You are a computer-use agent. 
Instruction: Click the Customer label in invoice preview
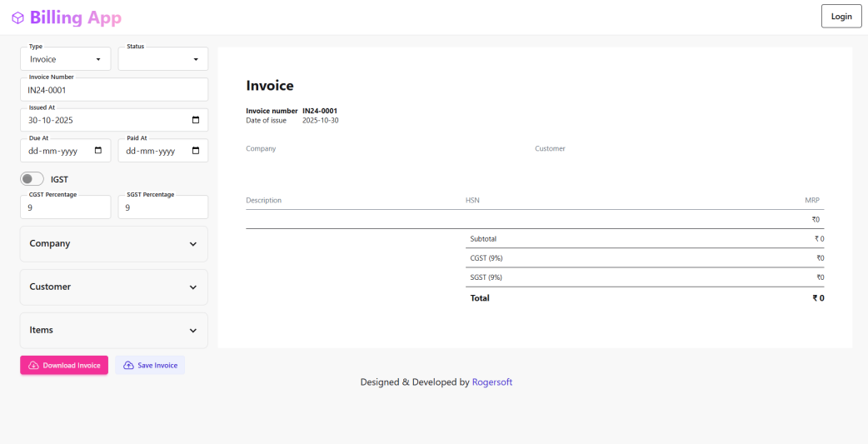click(x=551, y=148)
